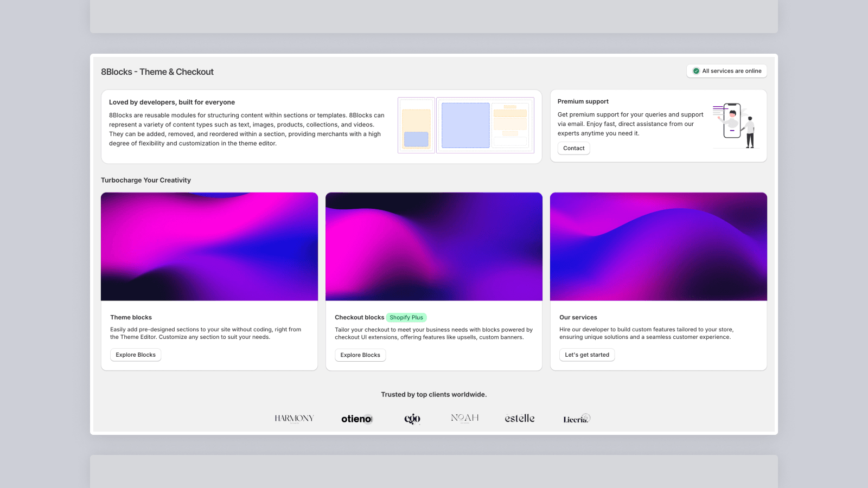The height and width of the screenshot is (488, 868).
Task: Click the Liceria client logo
Action: coord(576,419)
